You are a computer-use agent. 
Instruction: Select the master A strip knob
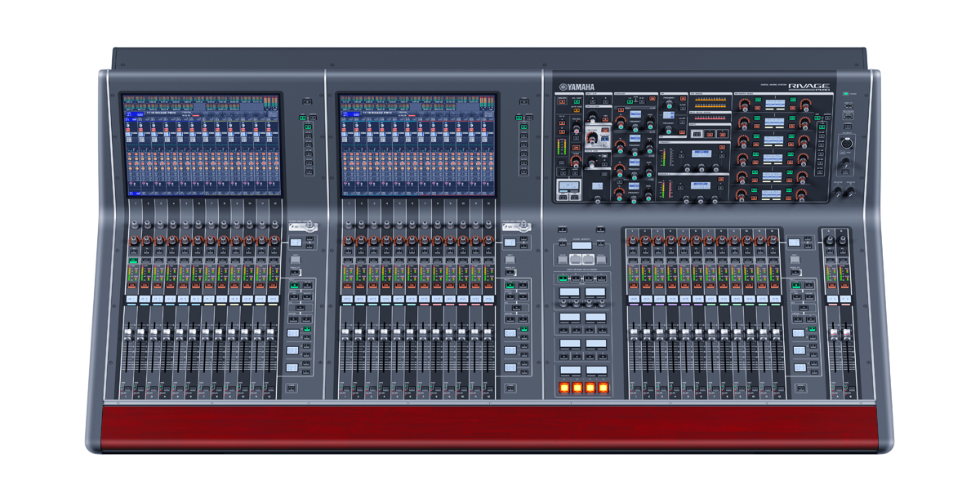pos(829,240)
